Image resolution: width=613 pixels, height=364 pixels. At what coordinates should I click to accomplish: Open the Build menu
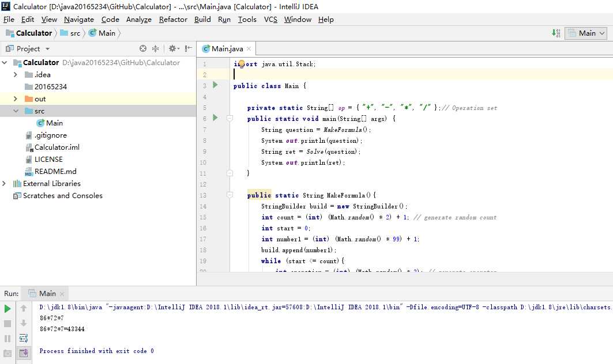[202, 20]
